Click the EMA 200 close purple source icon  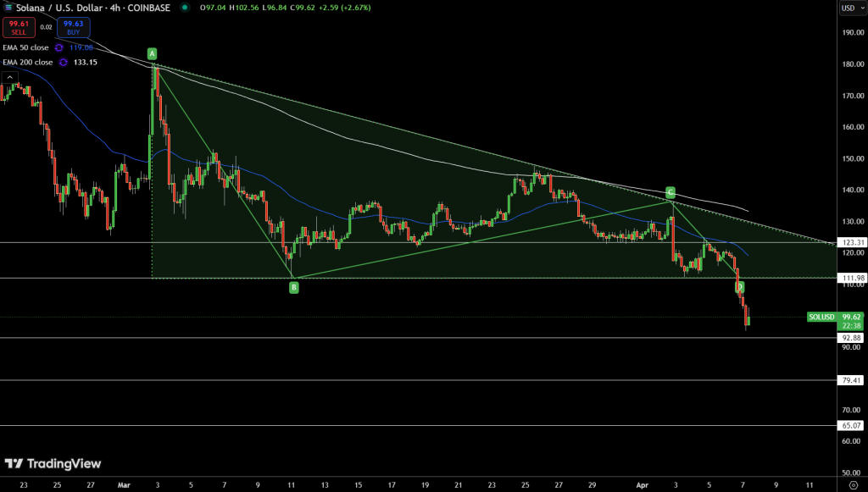click(62, 62)
